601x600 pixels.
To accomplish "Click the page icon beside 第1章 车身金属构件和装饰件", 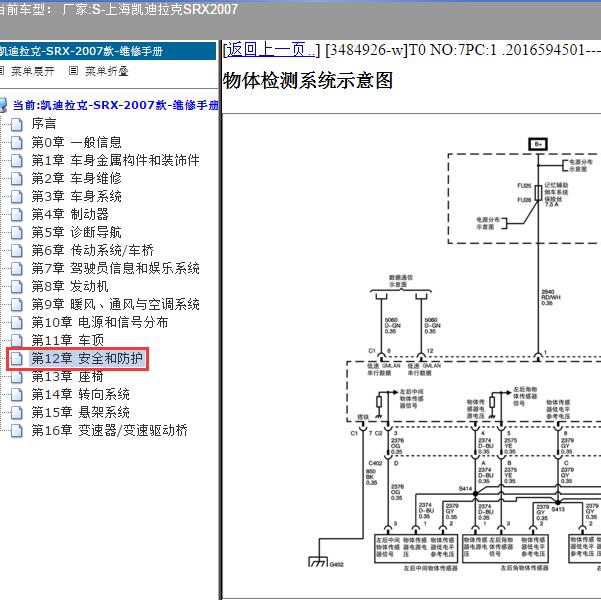I will [16, 160].
